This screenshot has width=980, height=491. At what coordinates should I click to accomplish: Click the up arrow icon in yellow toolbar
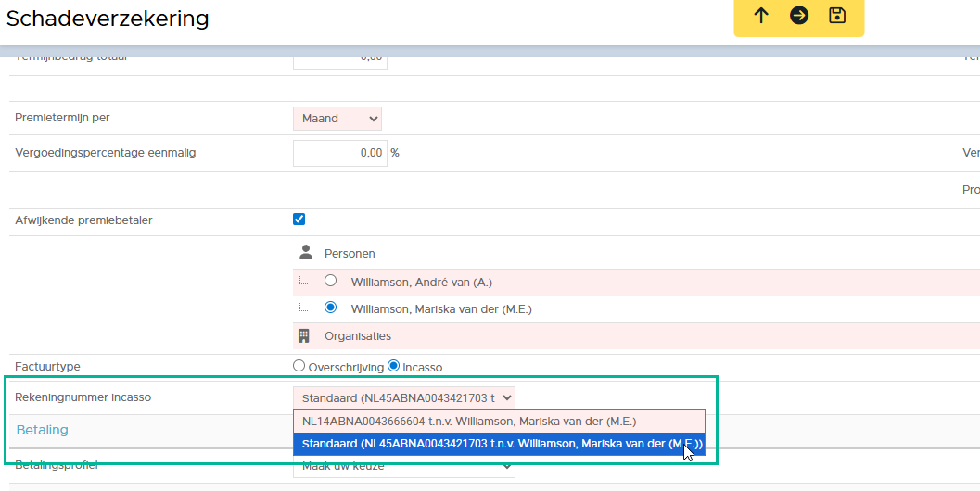(761, 16)
